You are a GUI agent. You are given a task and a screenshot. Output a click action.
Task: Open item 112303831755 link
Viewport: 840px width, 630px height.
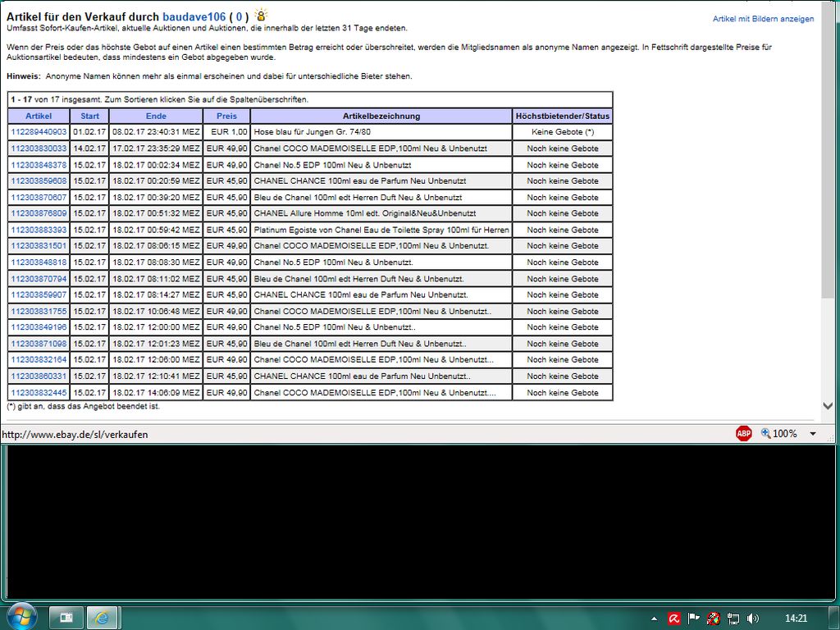[39, 311]
